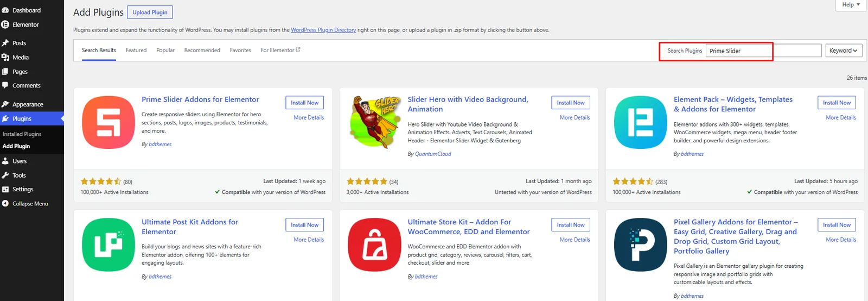Open Installed Plugins submenu item

pos(22,134)
